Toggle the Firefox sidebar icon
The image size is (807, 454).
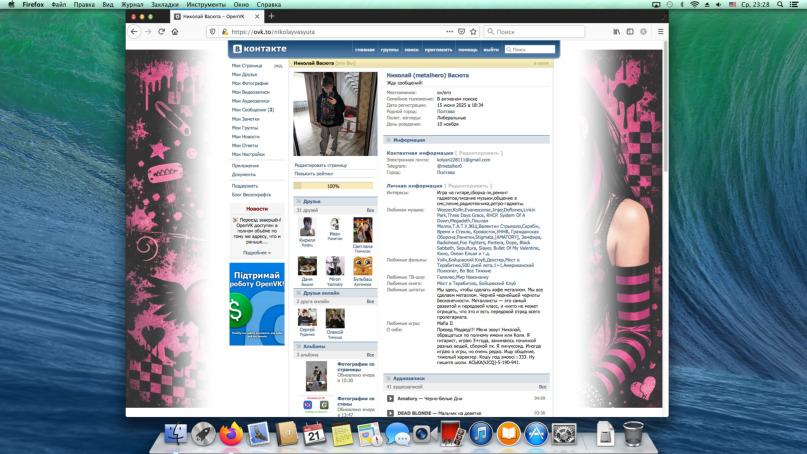point(630,31)
